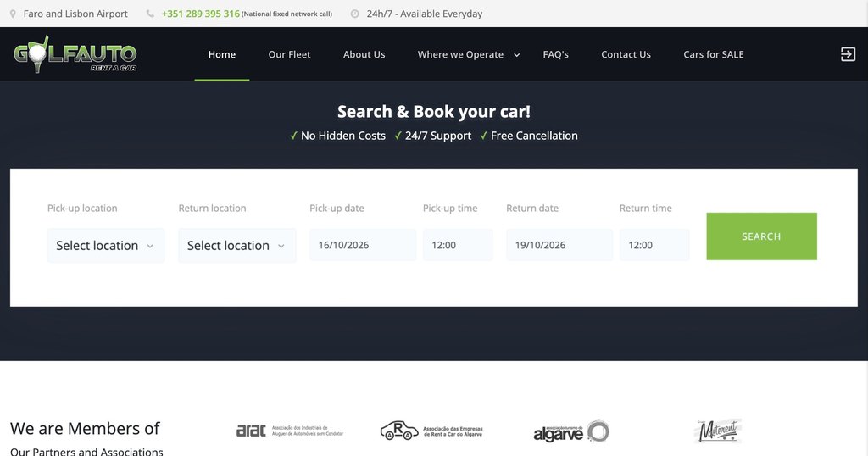Call the +351 289 395 316 phone link
Screen dimensions: 868x456
(x=200, y=14)
